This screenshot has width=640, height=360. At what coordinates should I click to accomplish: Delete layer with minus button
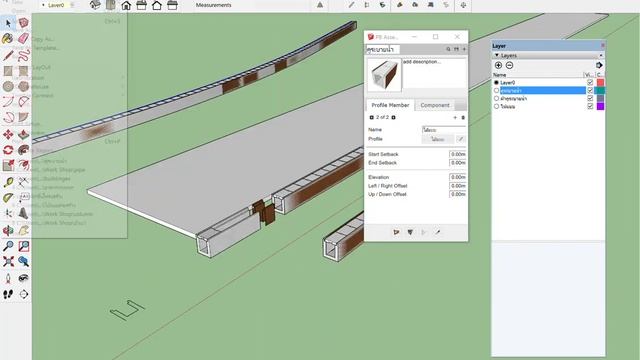pos(509,65)
